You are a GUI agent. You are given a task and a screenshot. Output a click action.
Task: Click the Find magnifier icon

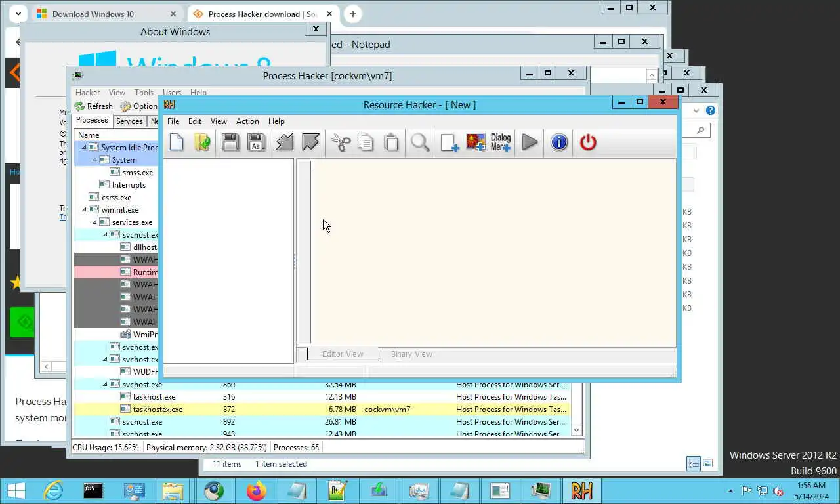(x=421, y=142)
